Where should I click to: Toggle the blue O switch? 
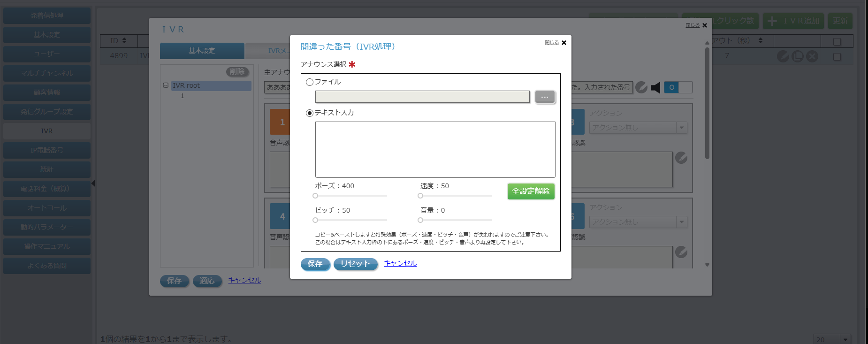(x=678, y=87)
